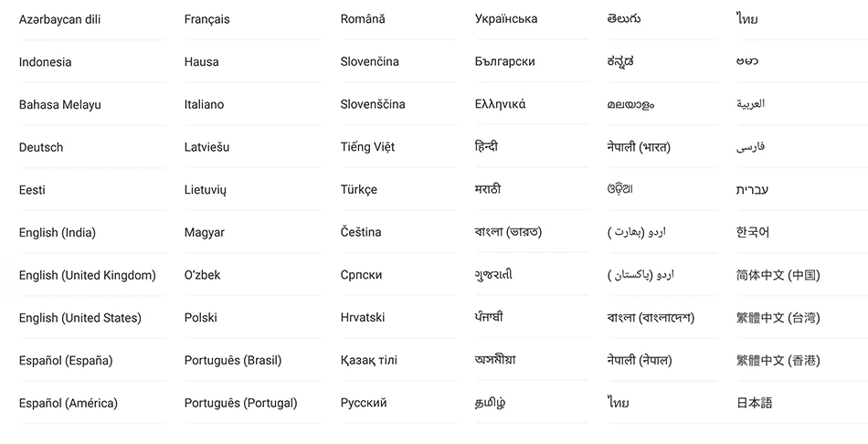This screenshot has width=868, height=444.
Task: Select Polski from language list
Action: [201, 318]
